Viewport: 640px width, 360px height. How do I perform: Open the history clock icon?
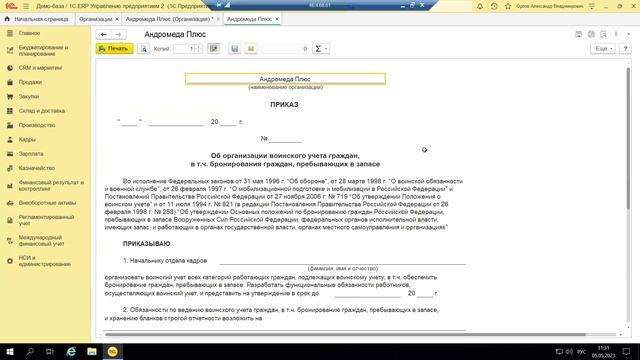[x=494, y=6]
